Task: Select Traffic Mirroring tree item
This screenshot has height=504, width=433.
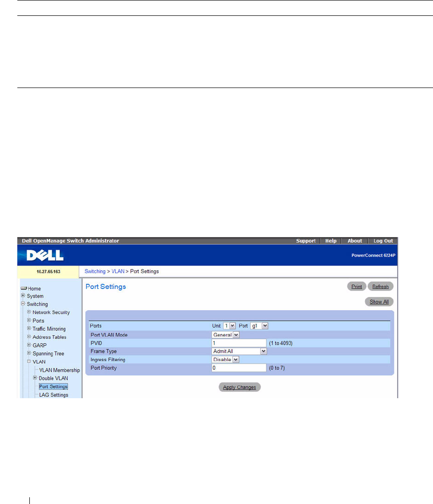Action: tap(49, 329)
